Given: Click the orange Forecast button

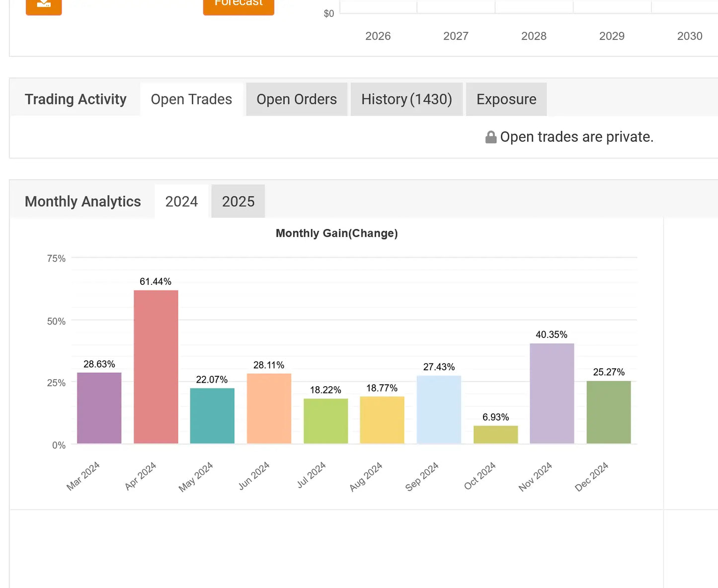Looking at the screenshot, I should coord(239,6).
